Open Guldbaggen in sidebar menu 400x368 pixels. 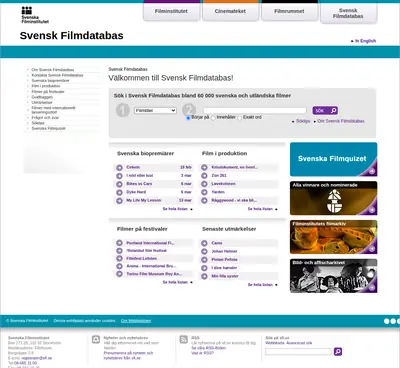tap(42, 97)
